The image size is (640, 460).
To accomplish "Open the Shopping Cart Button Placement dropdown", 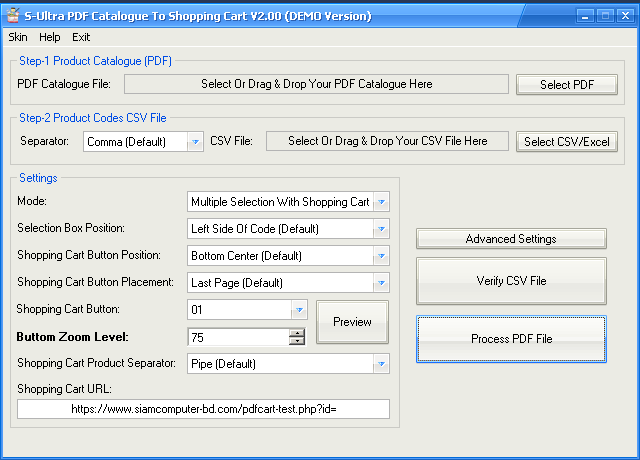I will pyautogui.click(x=288, y=283).
